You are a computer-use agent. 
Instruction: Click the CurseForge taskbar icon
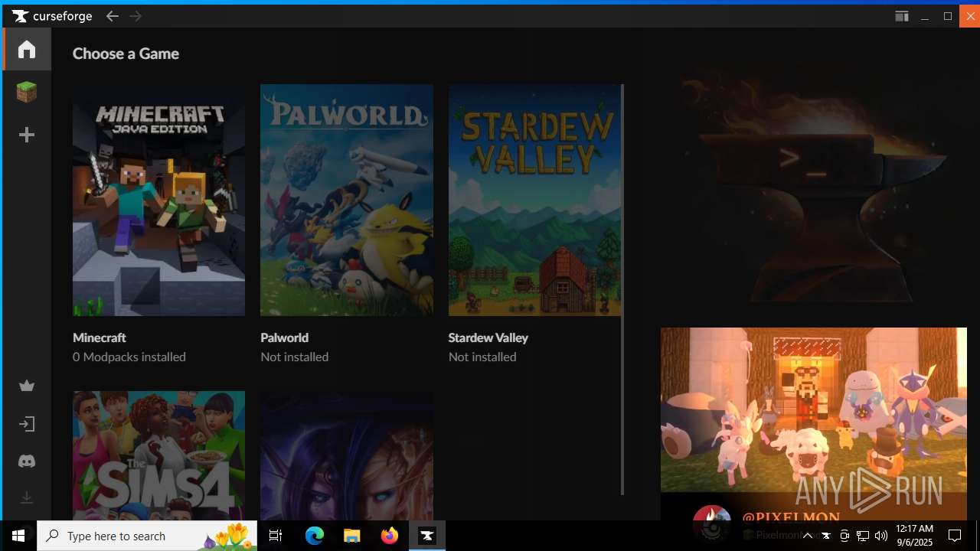427,536
